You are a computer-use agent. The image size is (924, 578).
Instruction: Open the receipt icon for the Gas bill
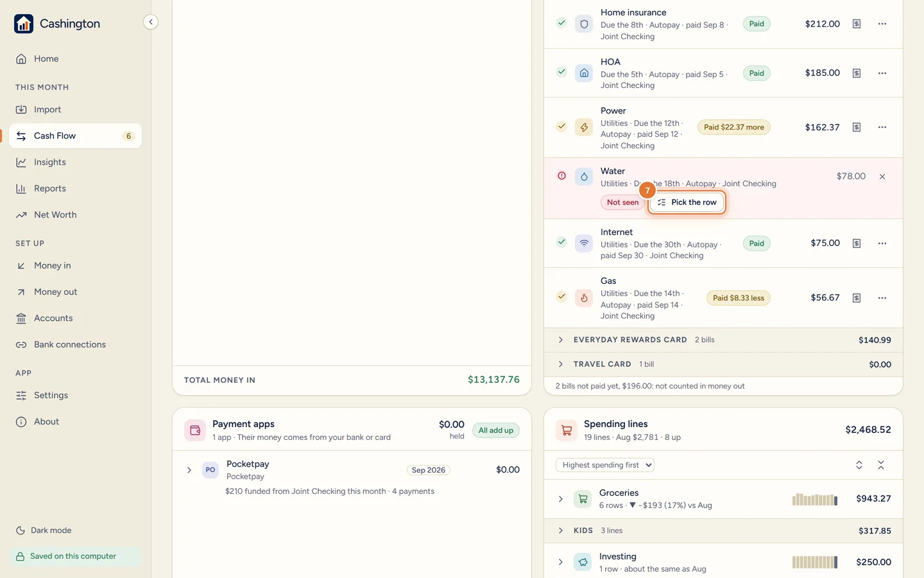(857, 298)
